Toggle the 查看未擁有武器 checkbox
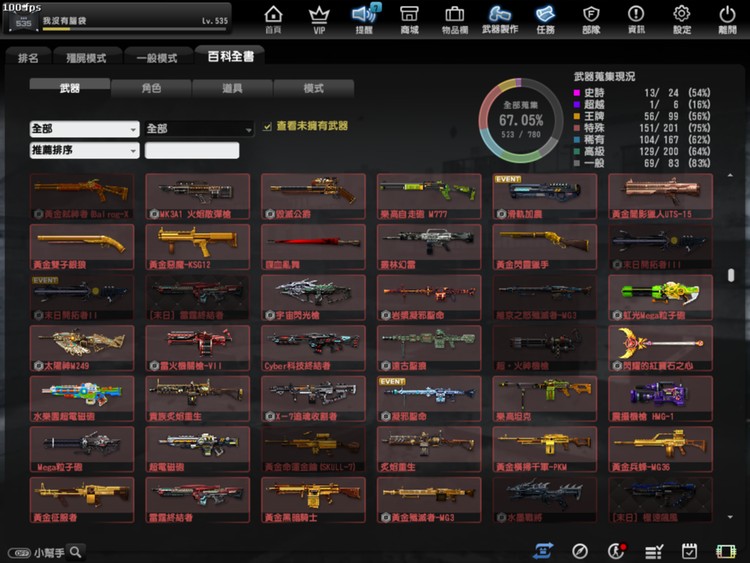 [267, 127]
